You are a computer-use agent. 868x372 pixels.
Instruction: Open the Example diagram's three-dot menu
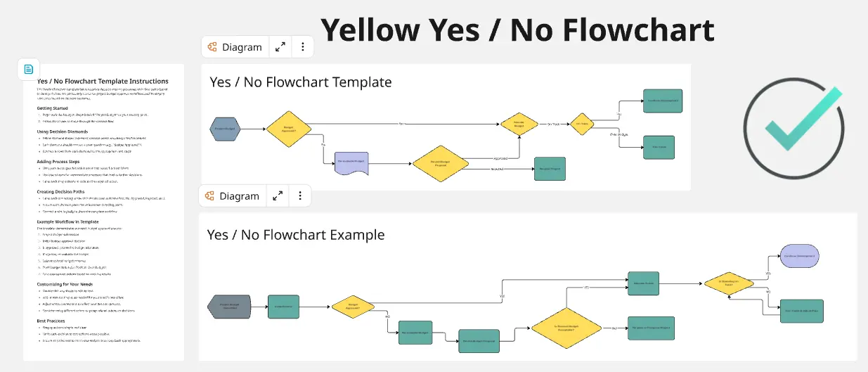point(300,196)
